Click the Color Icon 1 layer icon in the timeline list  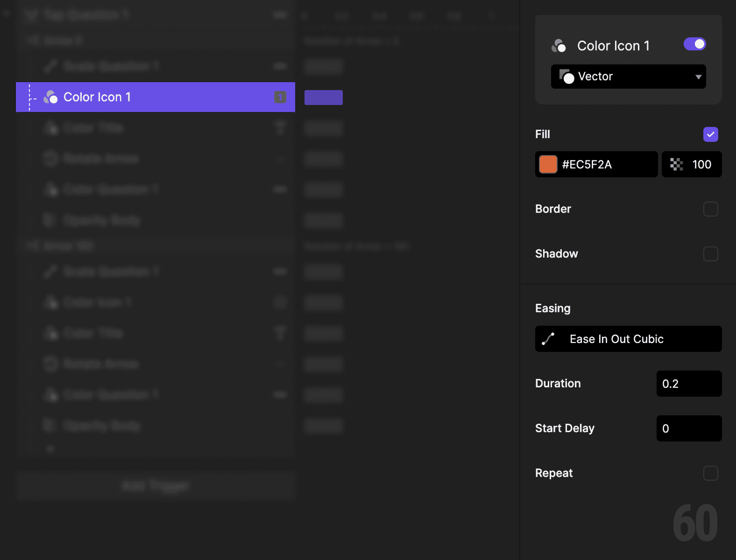coord(51,97)
